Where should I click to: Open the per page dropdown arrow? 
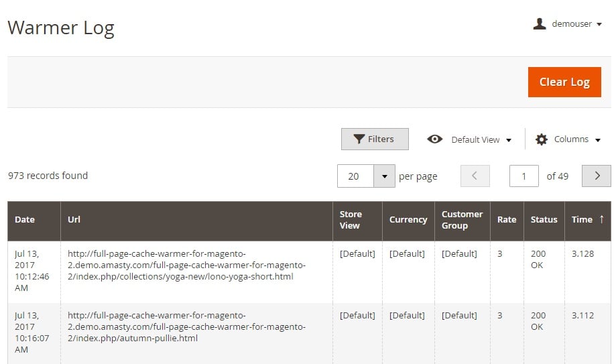point(384,176)
